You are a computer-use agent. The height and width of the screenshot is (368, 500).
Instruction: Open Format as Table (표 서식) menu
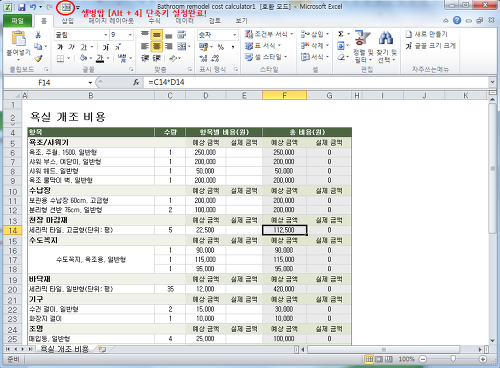tap(263, 46)
